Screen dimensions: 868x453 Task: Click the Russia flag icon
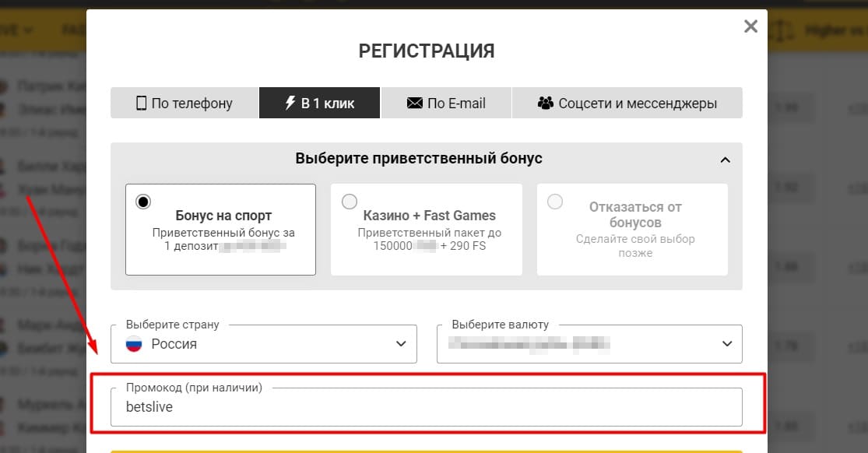[x=133, y=343]
